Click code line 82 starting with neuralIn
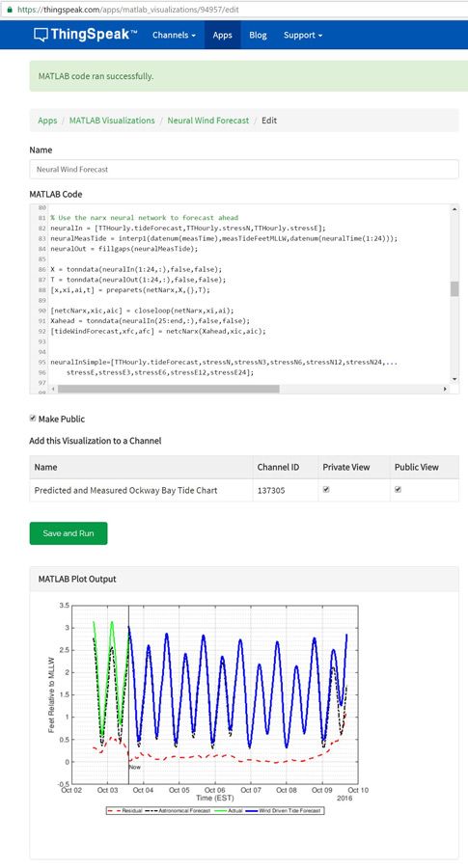This screenshot has width=468, height=868. tap(188, 228)
